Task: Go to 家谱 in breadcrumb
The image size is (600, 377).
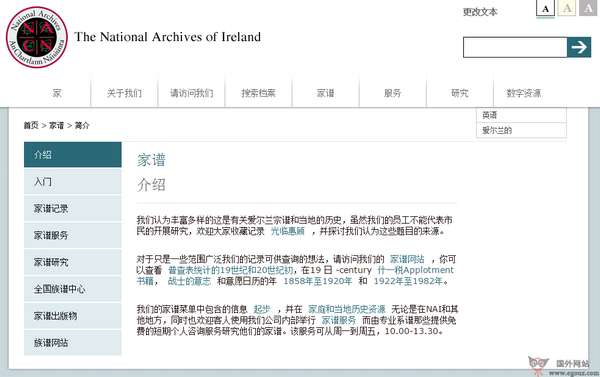Action: [x=57, y=125]
